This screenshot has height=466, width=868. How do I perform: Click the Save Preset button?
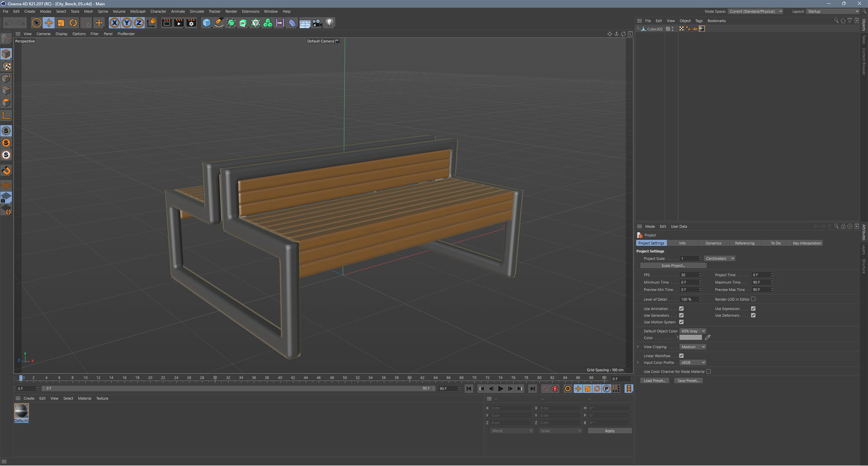pyautogui.click(x=688, y=381)
